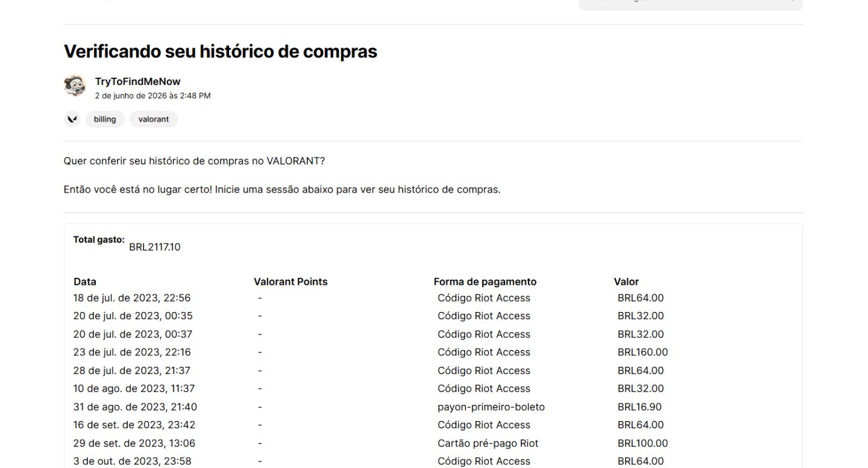
Task: Click BRL64.00 in the 18 de jul. row
Action: 641,298
